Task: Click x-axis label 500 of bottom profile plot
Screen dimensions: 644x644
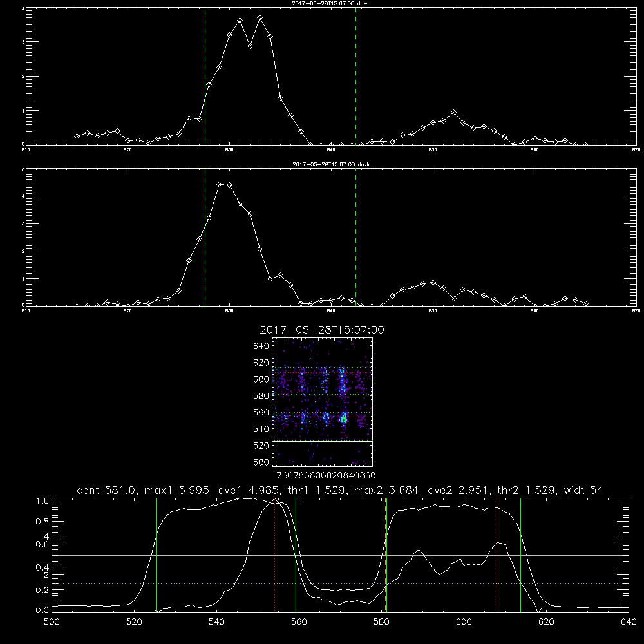Action: (x=52, y=622)
